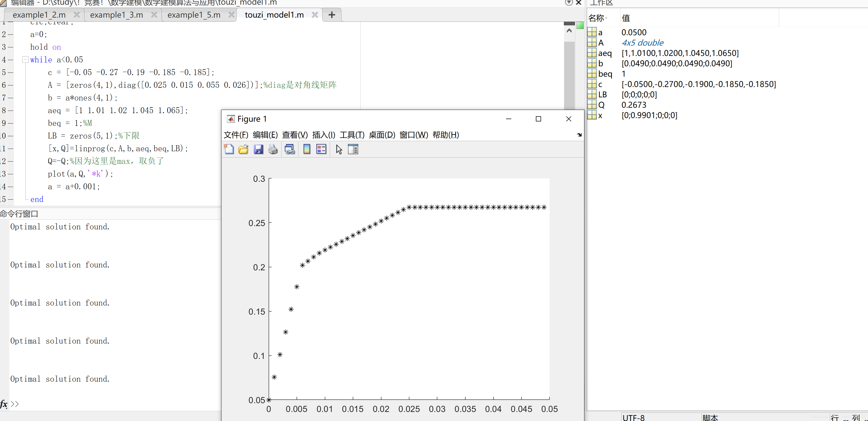Add a new editor tab with the plus button
The image size is (868, 421).
(332, 15)
